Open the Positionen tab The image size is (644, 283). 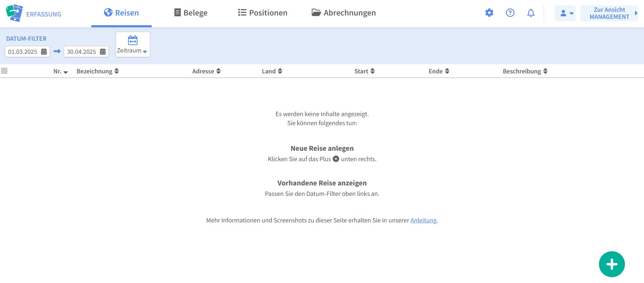(263, 13)
